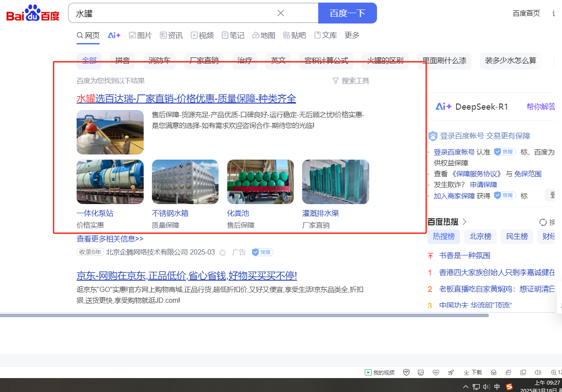Image resolution: width=562 pixels, height=392 pixels.
Task: Click the crossed-out e icon in status bar
Action: [x=508, y=372]
